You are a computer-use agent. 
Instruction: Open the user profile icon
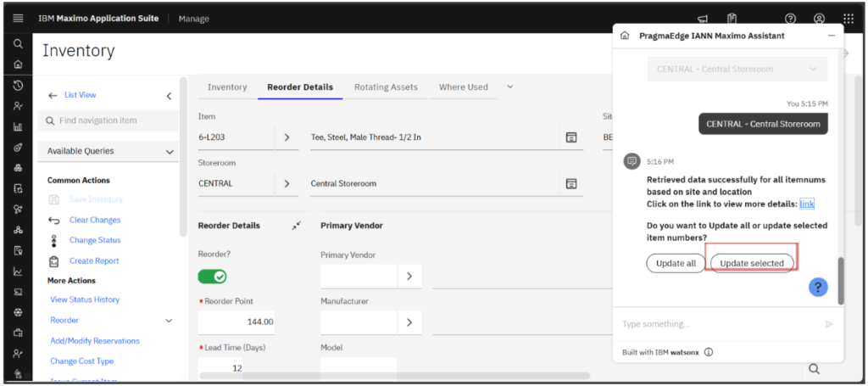[x=820, y=19]
